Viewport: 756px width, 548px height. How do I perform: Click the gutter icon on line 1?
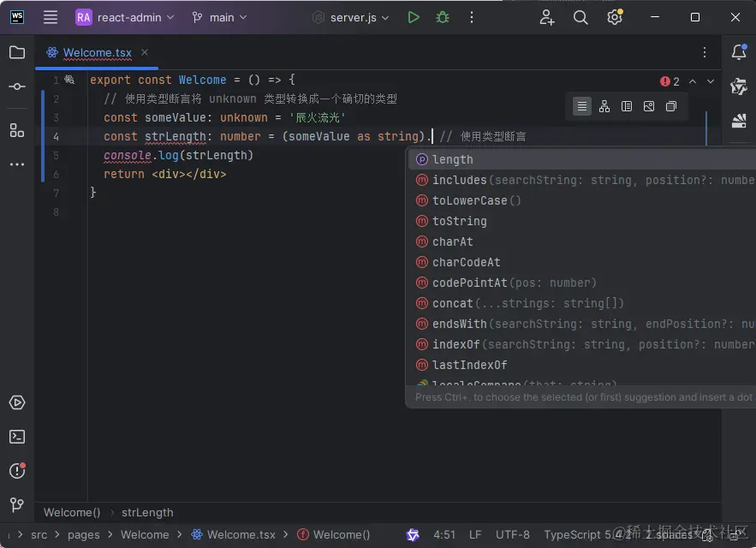tap(69, 80)
